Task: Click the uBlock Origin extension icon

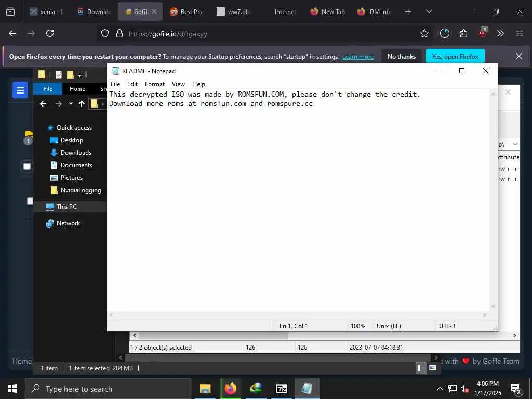Action: 482,33
